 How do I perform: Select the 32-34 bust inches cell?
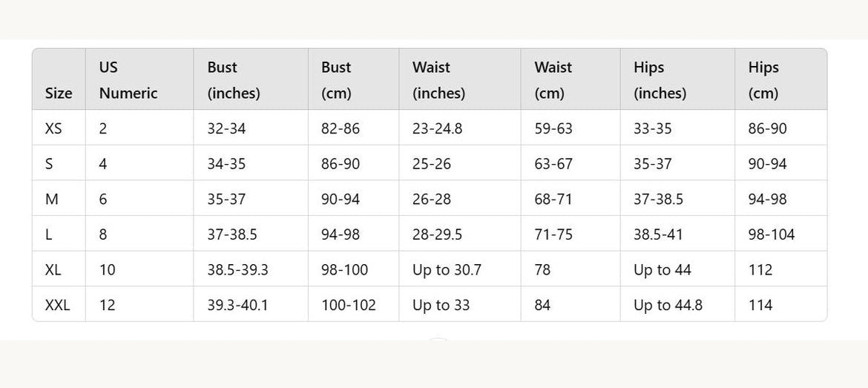point(226,128)
